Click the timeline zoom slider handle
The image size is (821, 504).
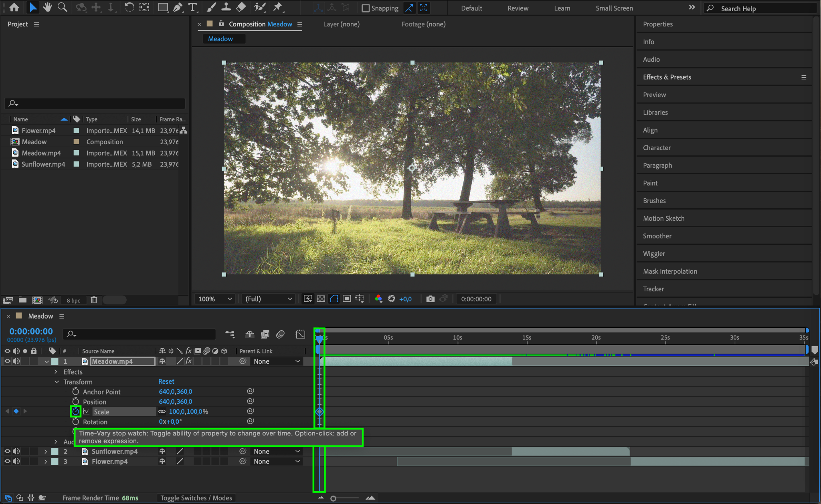point(333,498)
